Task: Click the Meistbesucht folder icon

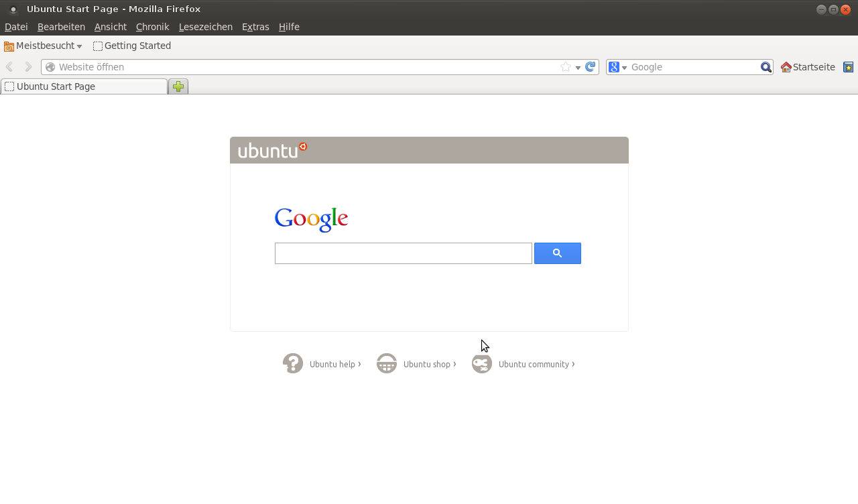Action: [x=9, y=46]
